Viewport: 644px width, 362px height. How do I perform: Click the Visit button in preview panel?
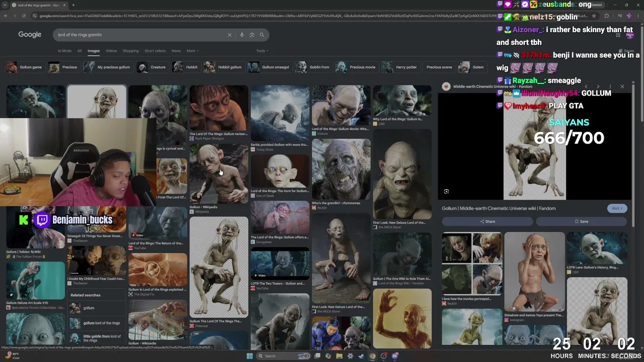[617, 208]
